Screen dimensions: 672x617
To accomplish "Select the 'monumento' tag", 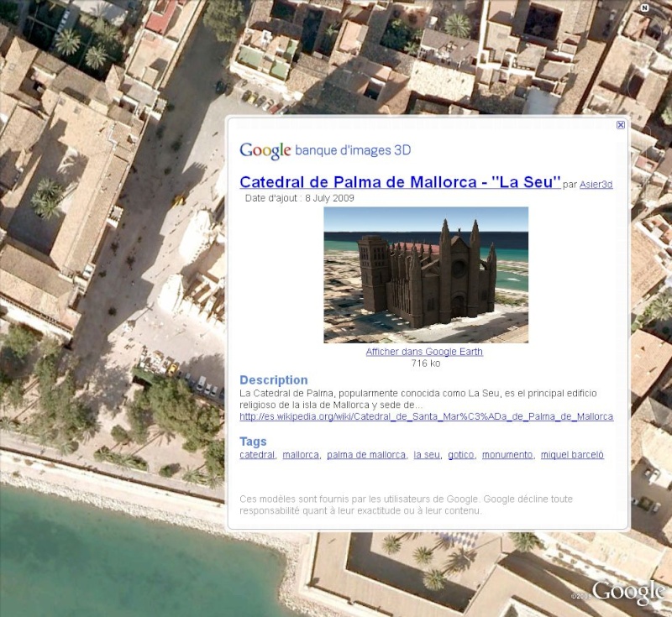I will [x=507, y=455].
